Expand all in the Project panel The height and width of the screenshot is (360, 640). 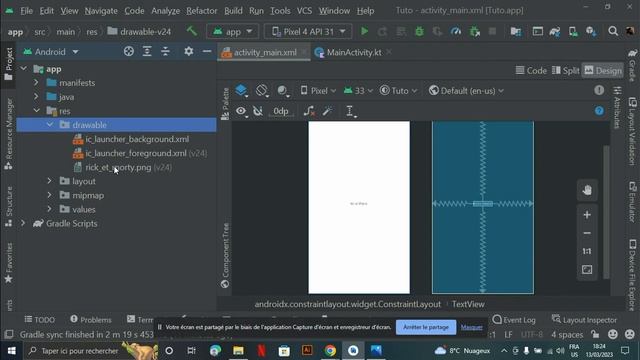[x=147, y=51]
